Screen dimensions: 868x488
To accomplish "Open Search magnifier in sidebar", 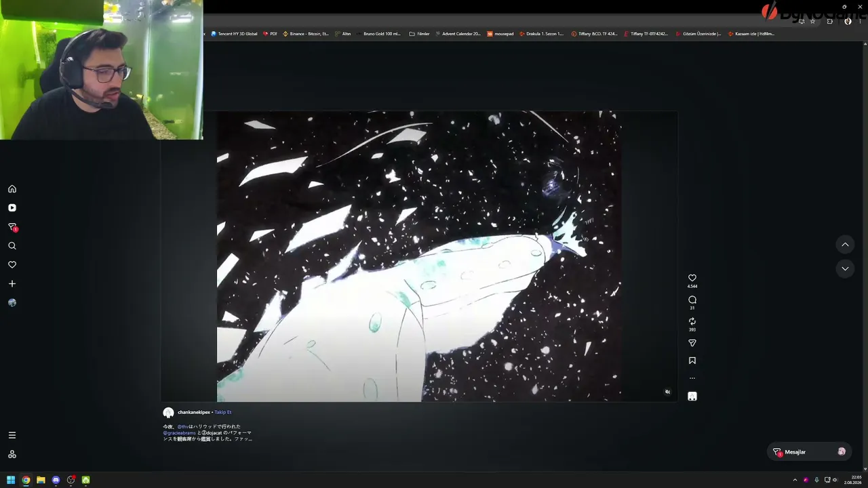I will (x=12, y=246).
